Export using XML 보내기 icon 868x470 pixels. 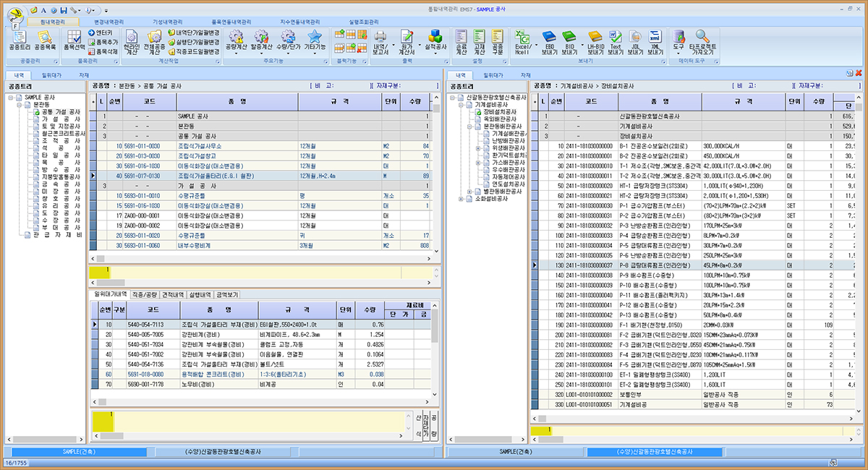tap(655, 42)
